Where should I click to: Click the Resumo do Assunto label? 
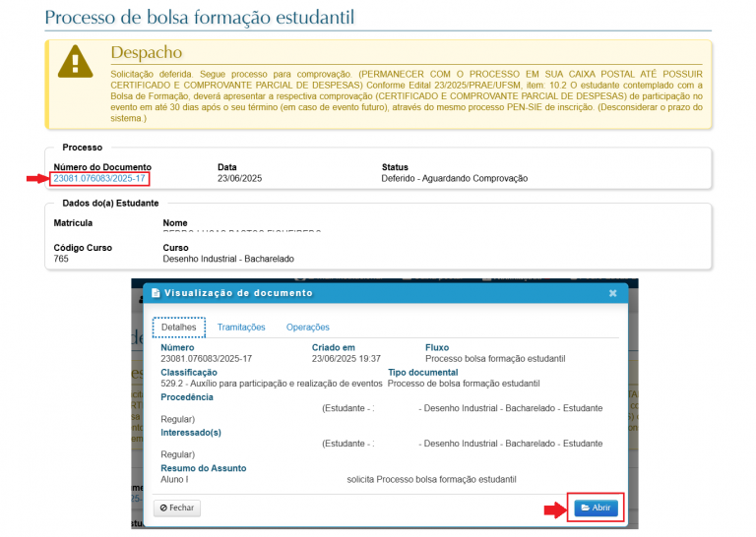pyautogui.click(x=203, y=468)
